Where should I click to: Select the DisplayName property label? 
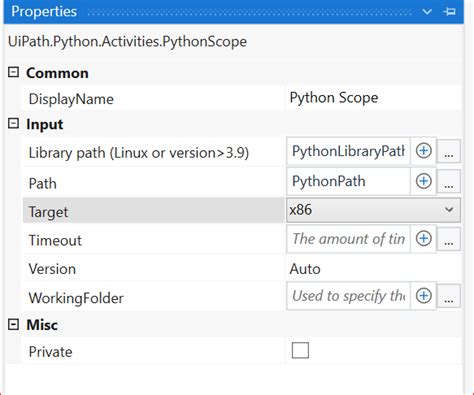click(x=71, y=99)
